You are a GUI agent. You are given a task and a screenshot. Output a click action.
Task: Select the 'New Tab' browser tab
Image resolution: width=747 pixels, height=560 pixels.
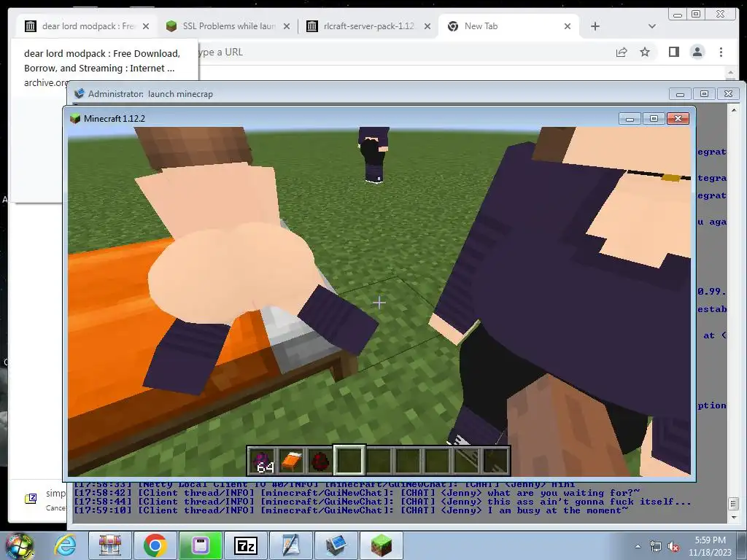(x=508, y=26)
